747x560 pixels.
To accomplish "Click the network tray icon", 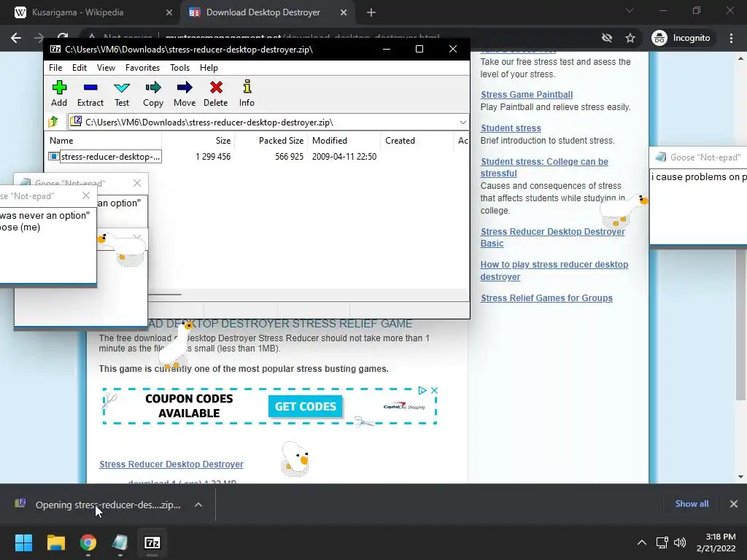I will pyautogui.click(x=662, y=542).
